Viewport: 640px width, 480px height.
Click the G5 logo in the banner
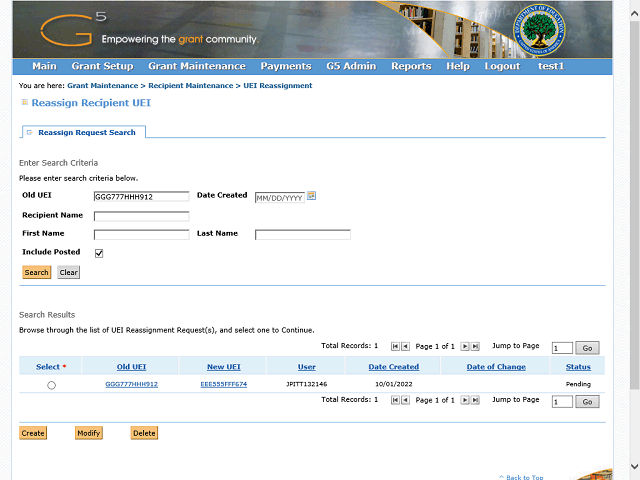(73, 29)
